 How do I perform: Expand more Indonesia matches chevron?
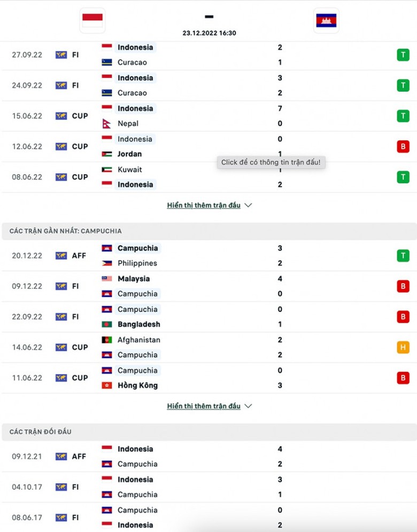pyautogui.click(x=248, y=205)
